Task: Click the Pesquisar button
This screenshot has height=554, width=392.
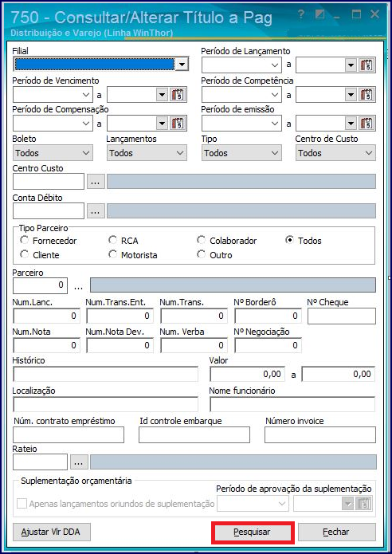Action: 252,532
